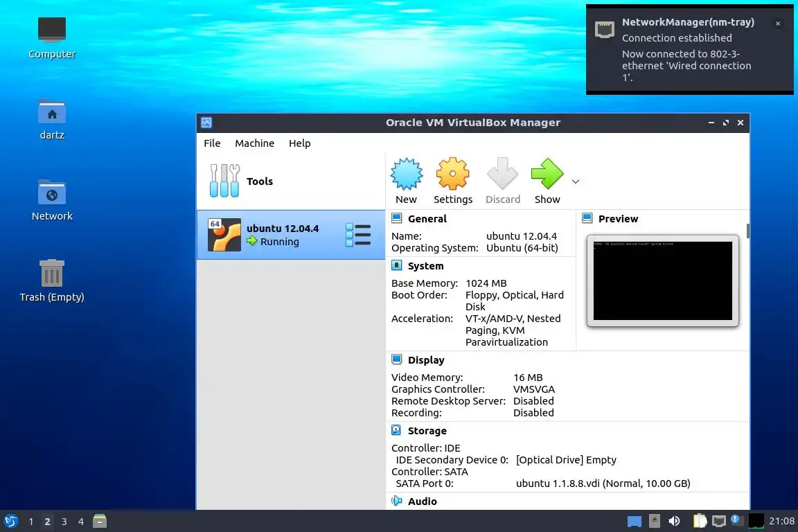Open the Computer desktop icon

[52, 37]
